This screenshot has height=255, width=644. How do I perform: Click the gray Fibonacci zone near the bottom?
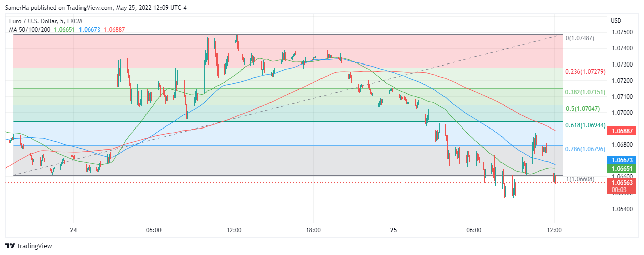click(252, 161)
